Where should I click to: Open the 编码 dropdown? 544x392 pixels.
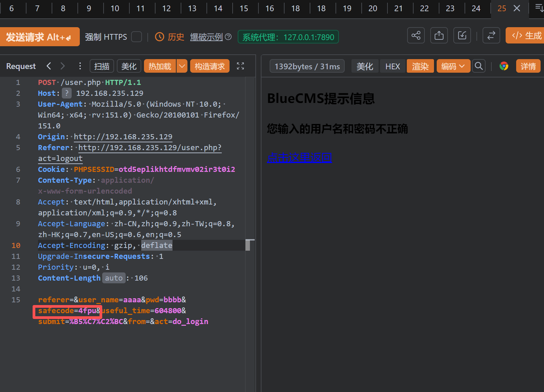point(453,66)
